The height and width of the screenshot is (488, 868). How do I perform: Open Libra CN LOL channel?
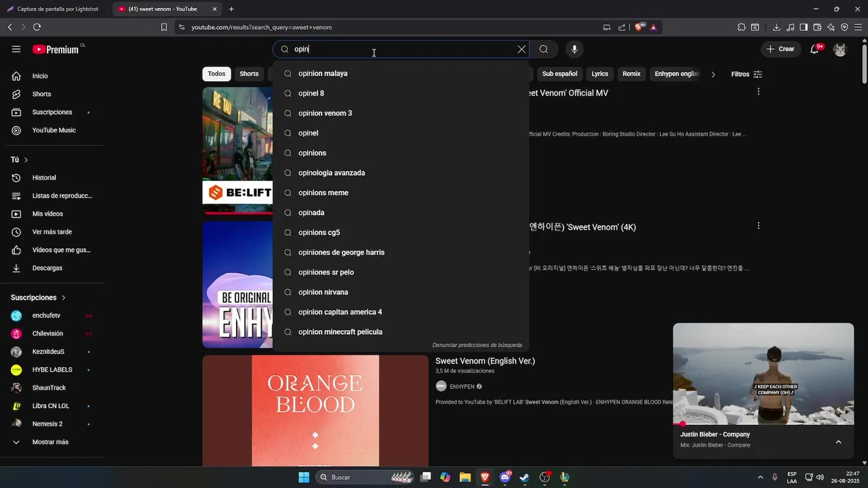tap(52, 406)
